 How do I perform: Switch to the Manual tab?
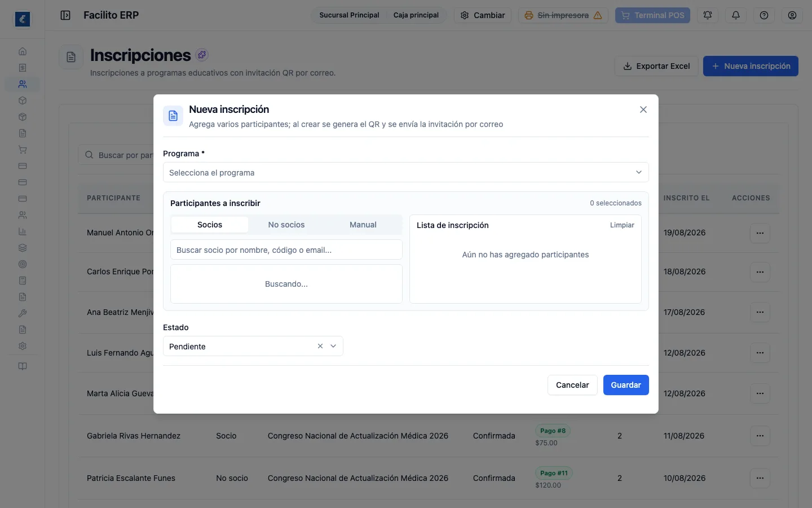363,225
